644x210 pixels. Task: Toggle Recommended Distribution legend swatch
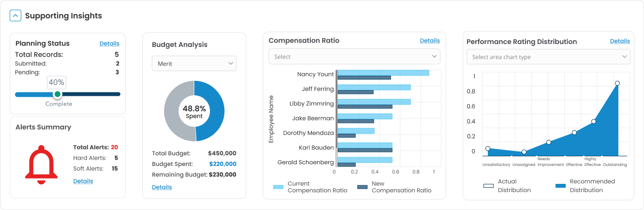[560, 185]
